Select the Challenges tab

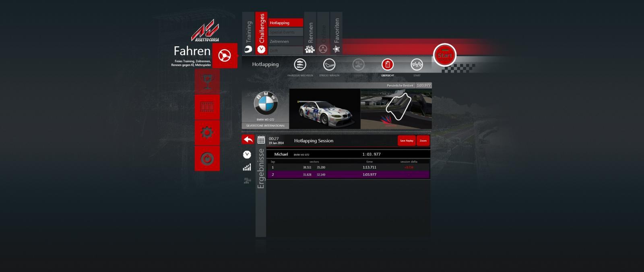pos(261,33)
